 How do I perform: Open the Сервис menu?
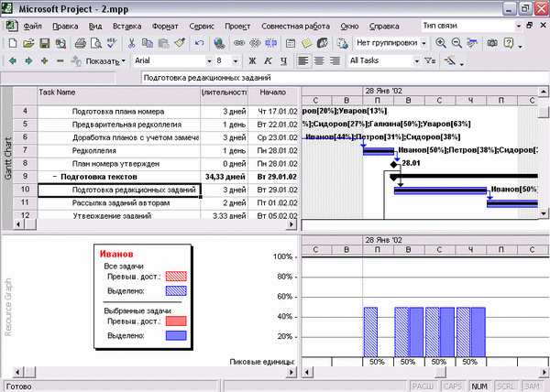coord(202,27)
